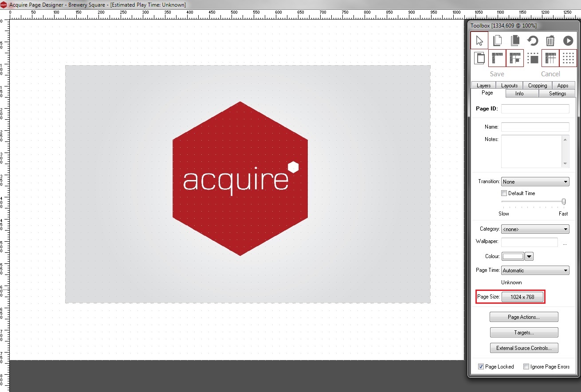Toggle the rulers with object block icon
Viewport: 581px width, 392px height.
pos(515,58)
